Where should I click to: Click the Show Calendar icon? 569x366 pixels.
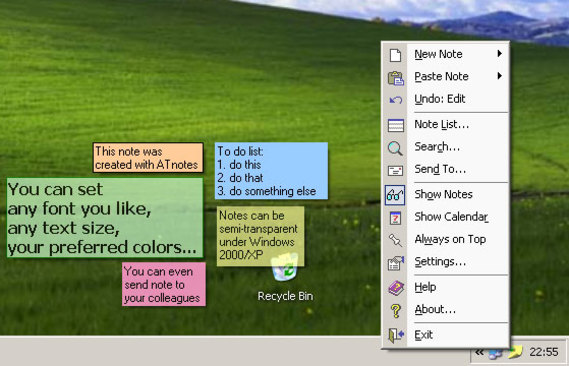tap(395, 218)
